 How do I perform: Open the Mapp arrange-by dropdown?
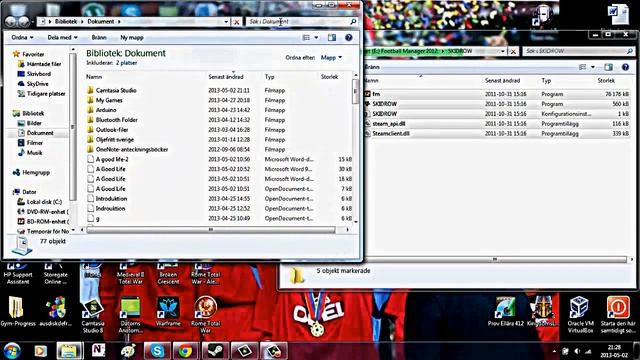point(331,58)
